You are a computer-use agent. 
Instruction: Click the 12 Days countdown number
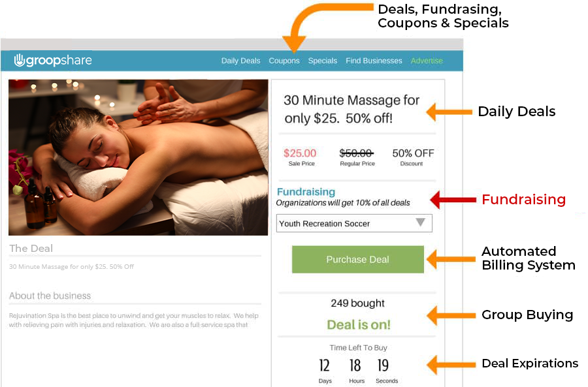click(x=324, y=365)
